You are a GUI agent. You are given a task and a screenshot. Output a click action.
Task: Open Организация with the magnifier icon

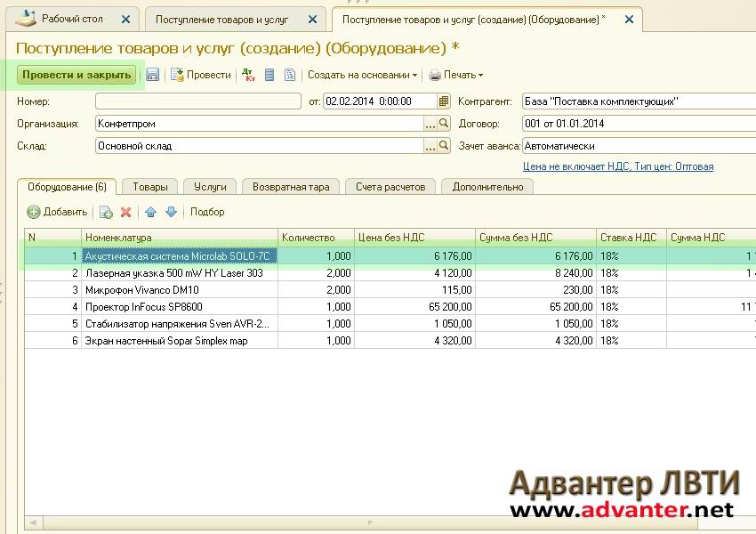pos(444,124)
